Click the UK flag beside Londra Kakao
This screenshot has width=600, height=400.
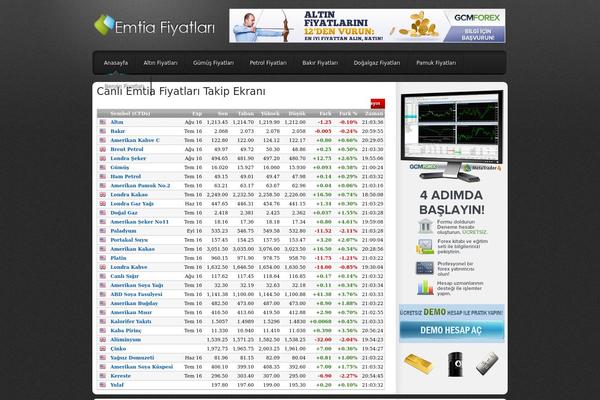pyautogui.click(x=103, y=194)
